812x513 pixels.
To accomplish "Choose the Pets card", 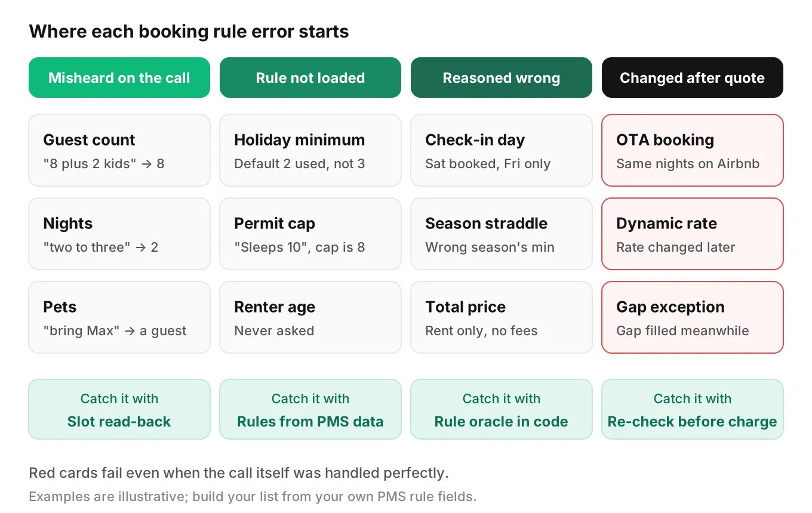I will (119, 317).
